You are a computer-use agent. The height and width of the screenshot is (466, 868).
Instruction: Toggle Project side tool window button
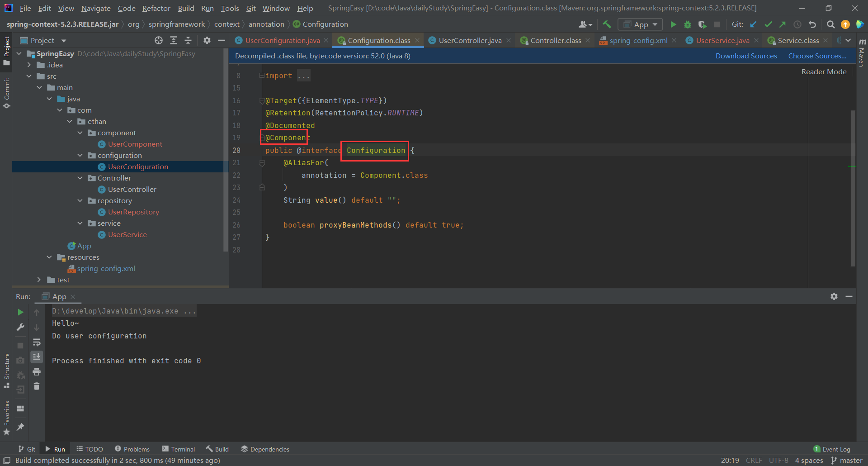click(6, 50)
